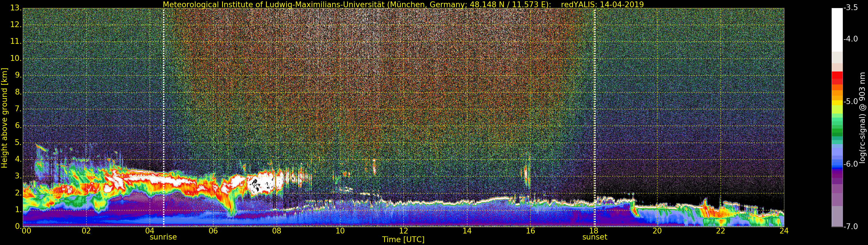Click the dotted white sunrise line in the plot
The height and width of the screenshot is (245, 868).
(x=164, y=117)
